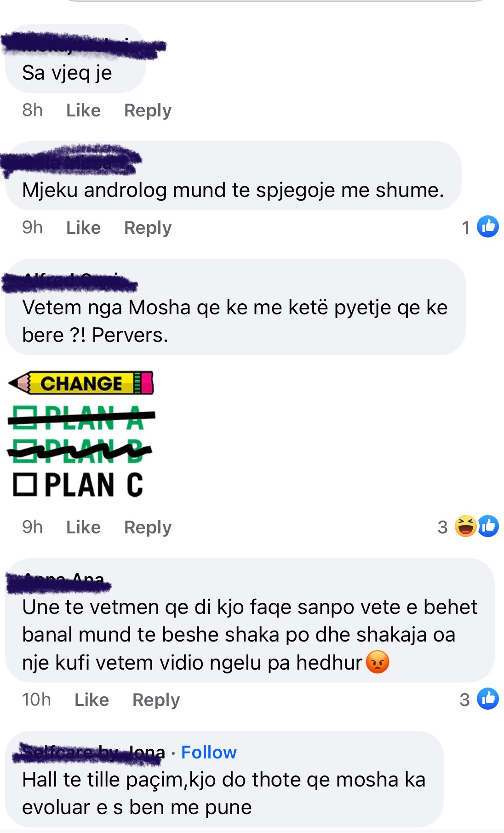Open the reaction count on the Pervers comment

442,527
